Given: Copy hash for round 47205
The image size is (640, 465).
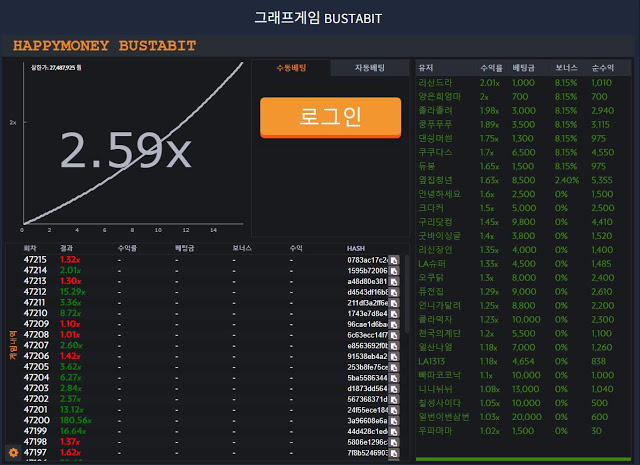Looking at the screenshot, I should click(x=394, y=367).
